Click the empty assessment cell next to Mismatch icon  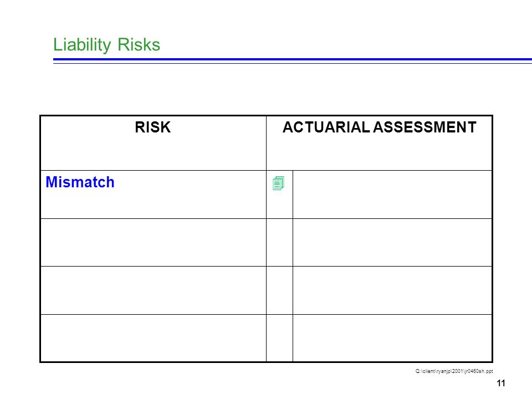click(392, 195)
